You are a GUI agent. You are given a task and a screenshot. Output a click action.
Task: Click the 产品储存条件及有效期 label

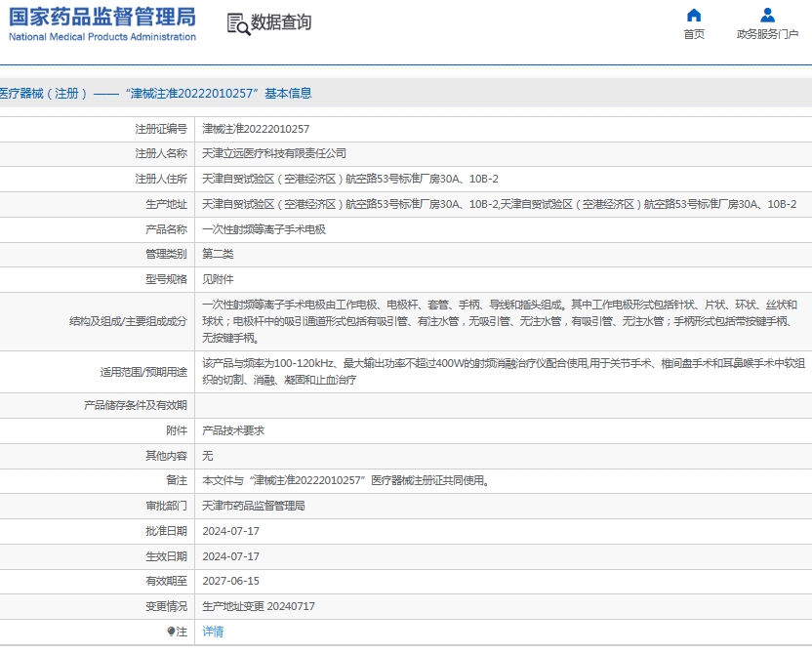(136, 405)
